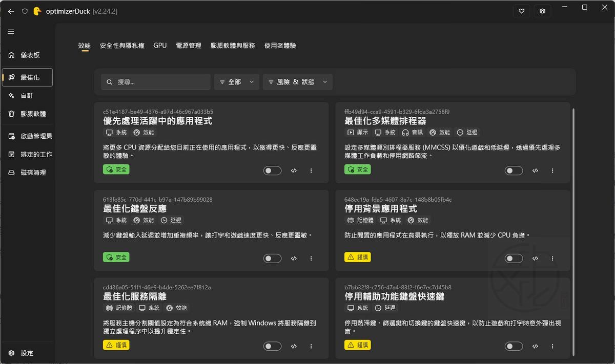This screenshot has width=615, height=364.
Task: Click 安全 badge on 最佳化多媒體排程器 card
Action: click(358, 169)
